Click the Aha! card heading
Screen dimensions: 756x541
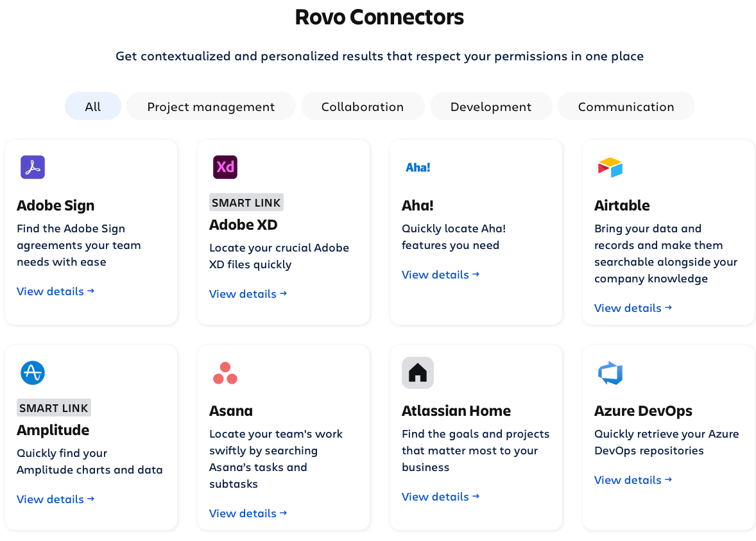[x=418, y=205]
